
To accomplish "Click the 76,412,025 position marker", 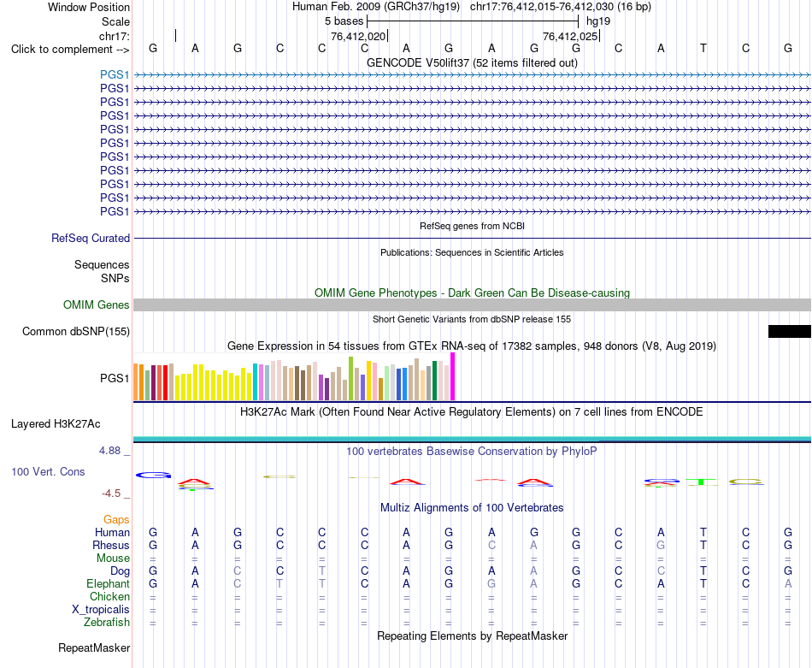I will (x=570, y=36).
